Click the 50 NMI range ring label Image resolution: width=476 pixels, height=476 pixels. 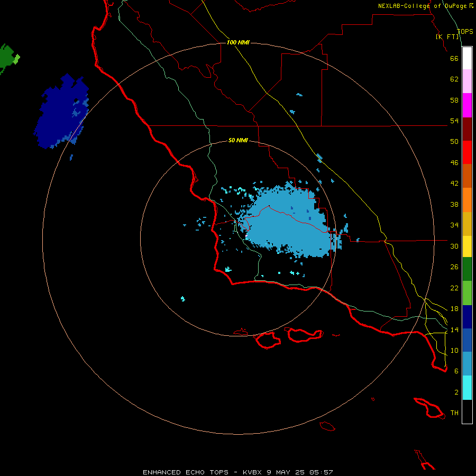pyautogui.click(x=238, y=140)
